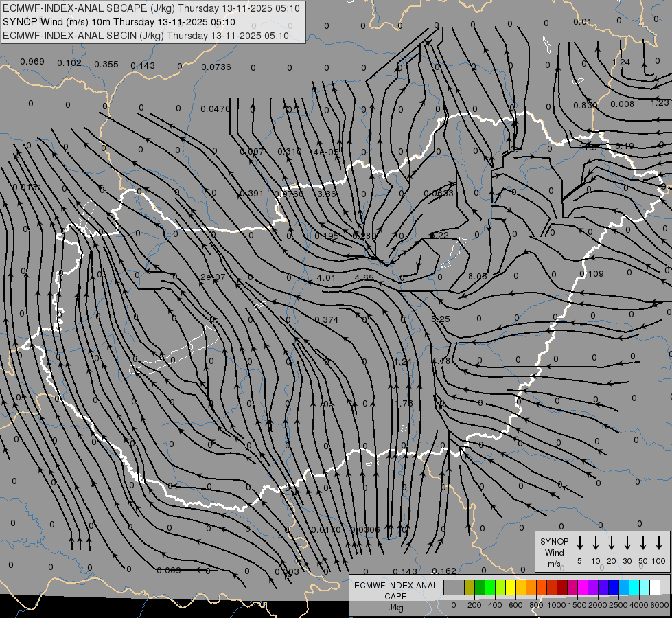Image resolution: width=672 pixels, height=618 pixels.
Task: Click the map value 0.009
Action: click(x=168, y=571)
